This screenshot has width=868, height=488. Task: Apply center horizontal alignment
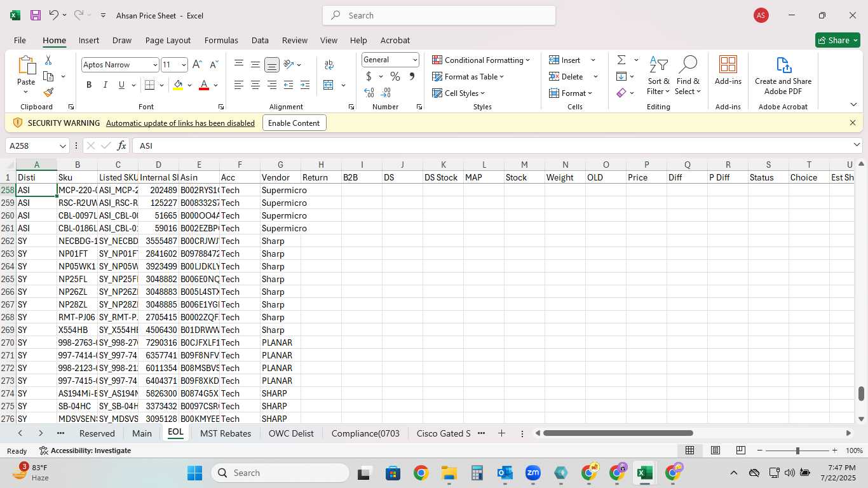[255, 85]
